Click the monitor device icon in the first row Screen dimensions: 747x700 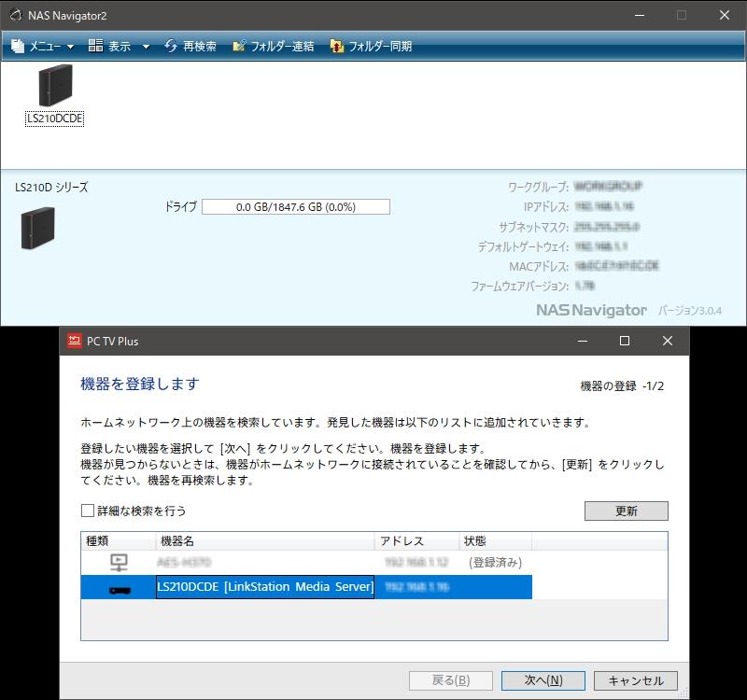pyautogui.click(x=119, y=563)
